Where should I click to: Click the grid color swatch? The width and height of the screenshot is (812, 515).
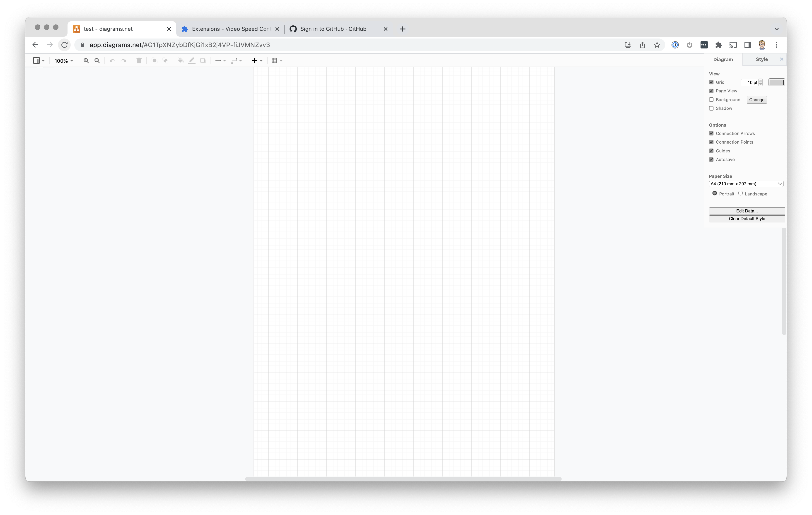tap(777, 82)
